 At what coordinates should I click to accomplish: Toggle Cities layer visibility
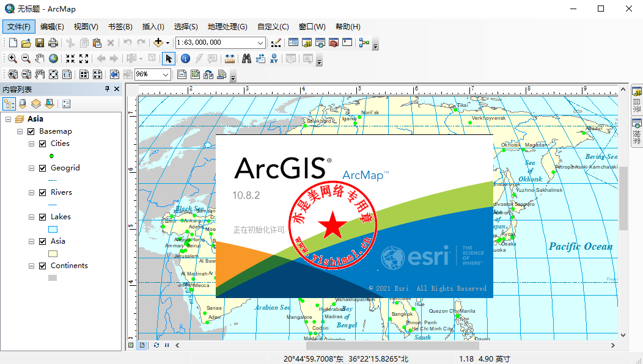[42, 144]
